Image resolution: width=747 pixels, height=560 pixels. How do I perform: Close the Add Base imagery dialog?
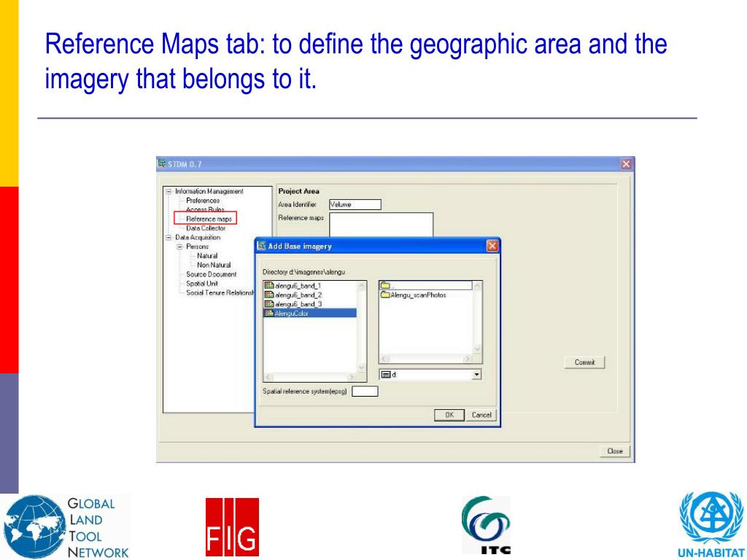(492, 246)
